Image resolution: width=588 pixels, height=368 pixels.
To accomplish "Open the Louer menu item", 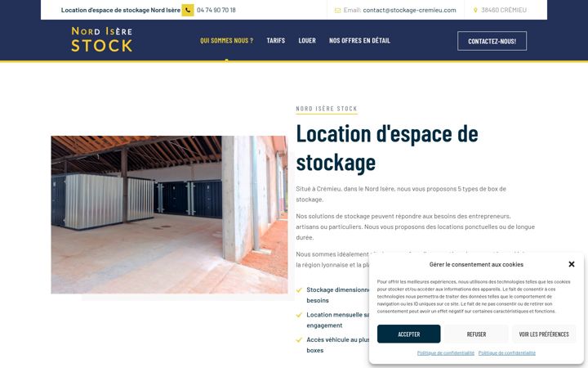I will tap(307, 41).
